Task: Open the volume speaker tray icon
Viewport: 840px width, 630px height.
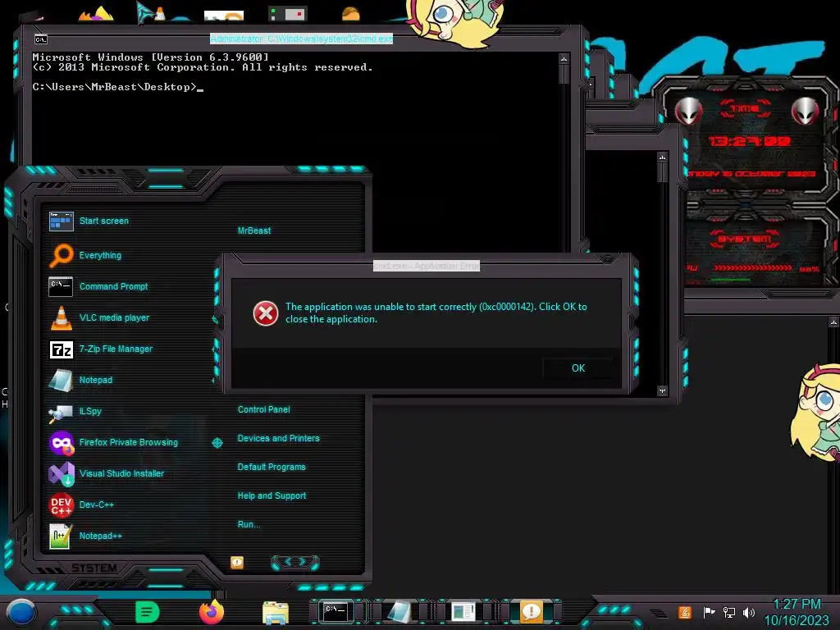Action: tap(749, 612)
